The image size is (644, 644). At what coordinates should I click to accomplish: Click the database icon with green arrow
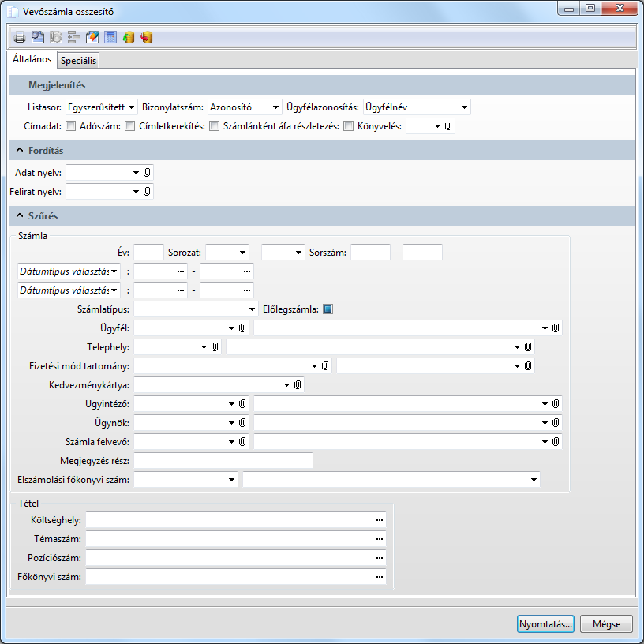[129, 37]
